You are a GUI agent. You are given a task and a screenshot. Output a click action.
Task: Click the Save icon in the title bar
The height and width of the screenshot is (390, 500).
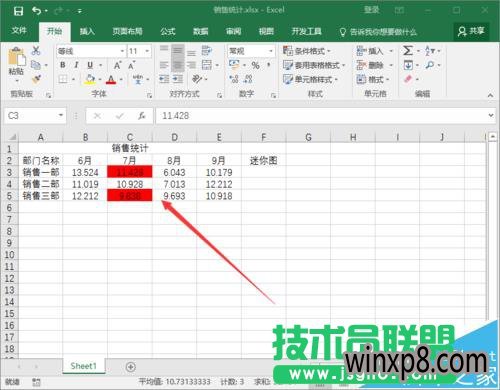point(18,11)
